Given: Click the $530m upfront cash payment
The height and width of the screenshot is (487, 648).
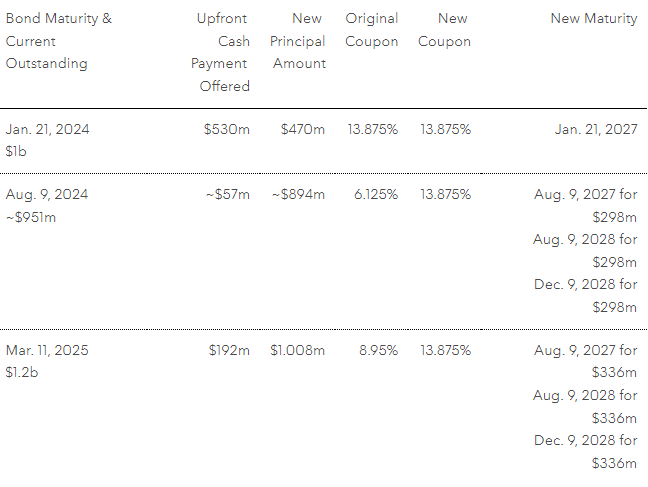Looking at the screenshot, I should click(228, 129).
